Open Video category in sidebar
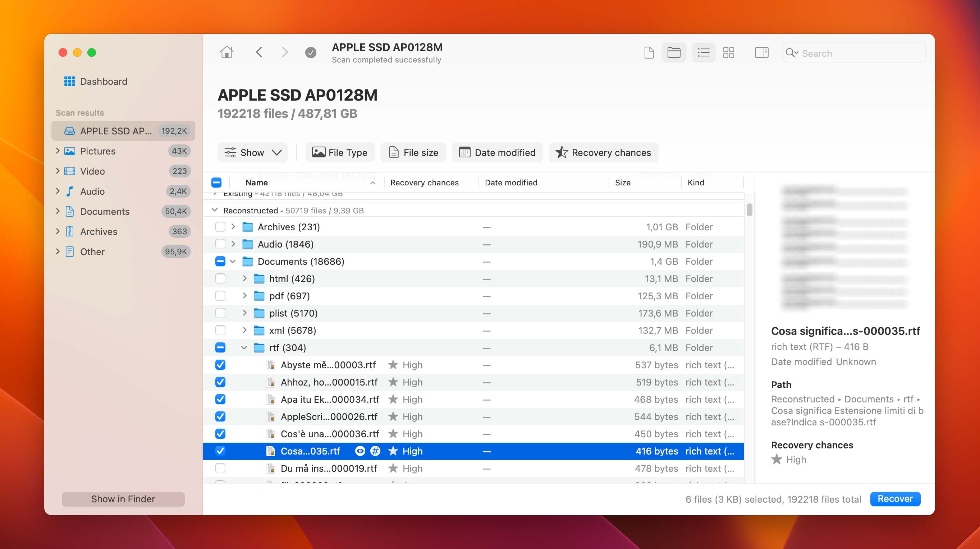The width and height of the screenshot is (980, 549). pyautogui.click(x=123, y=171)
